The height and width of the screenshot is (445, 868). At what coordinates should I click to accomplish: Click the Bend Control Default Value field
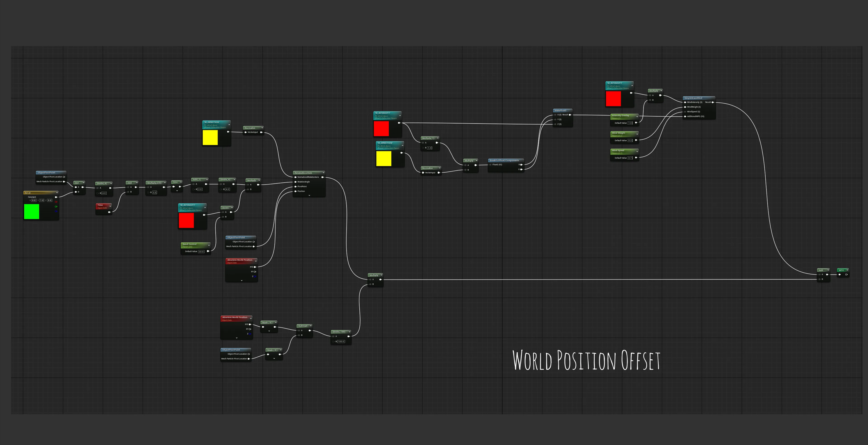coord(201,252)
